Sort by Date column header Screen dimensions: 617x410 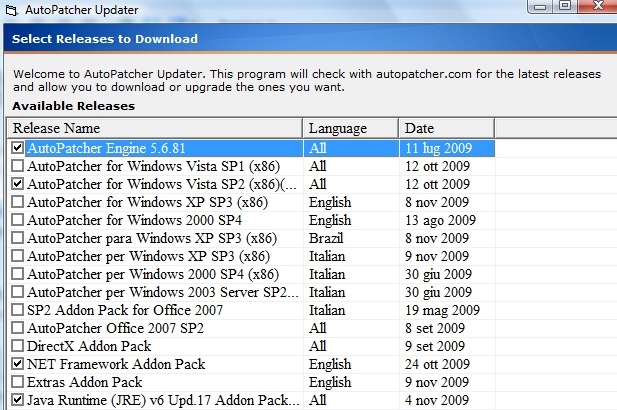click(x=447, y=128)
